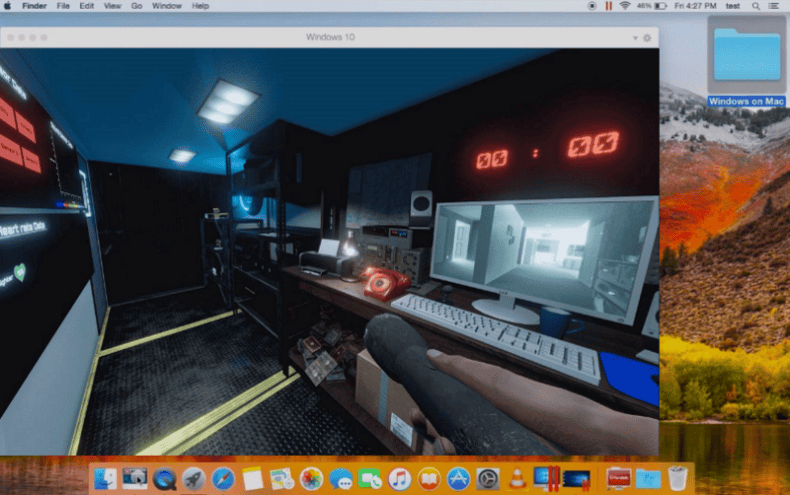Click the Windows on Mac folder label
The height and width of the screenshot is (495, 790).
tap(747, 101)
